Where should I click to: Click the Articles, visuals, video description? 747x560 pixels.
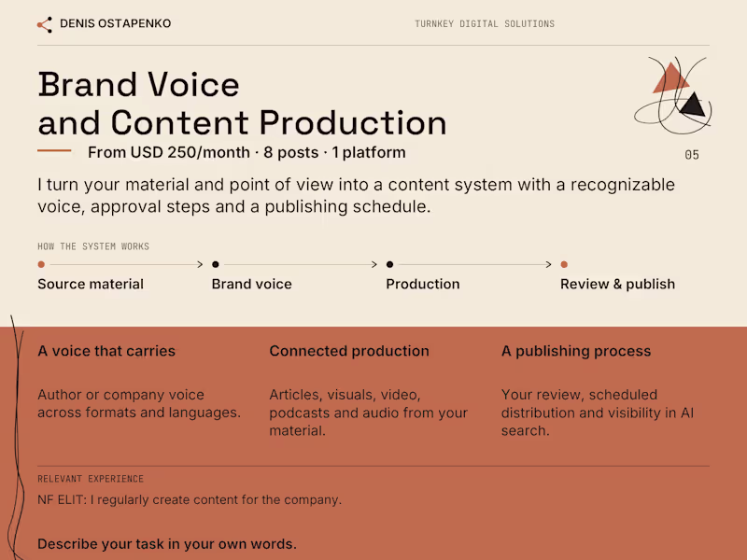[368, 413]
